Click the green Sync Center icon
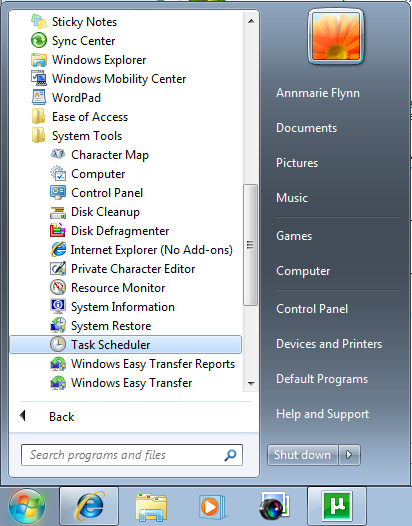 click(x=39, y=41)
